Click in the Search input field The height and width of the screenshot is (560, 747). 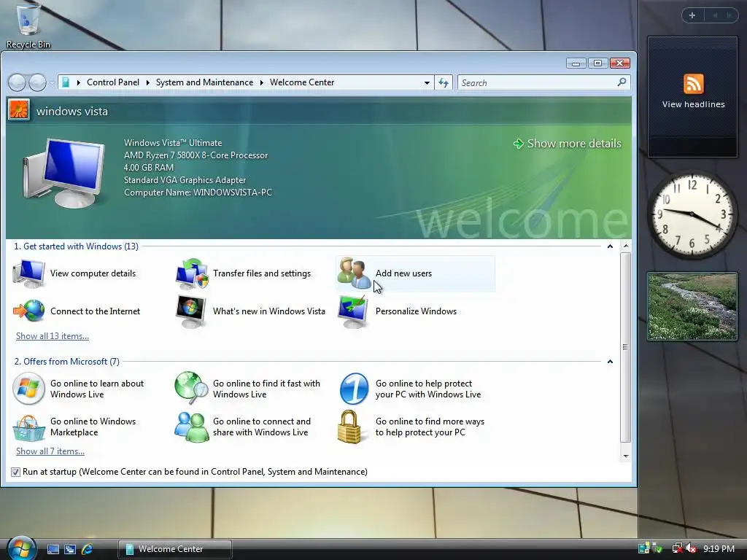538,83
